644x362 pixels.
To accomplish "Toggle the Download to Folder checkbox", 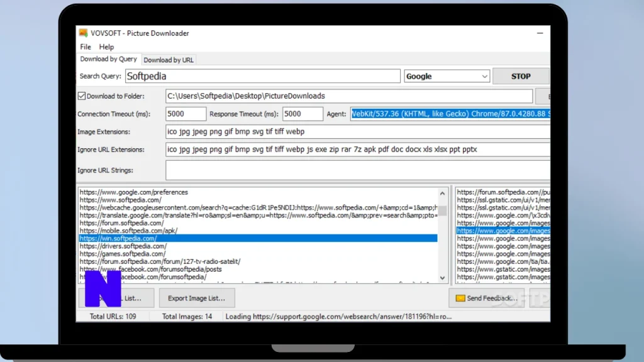I will coord(81,96).
